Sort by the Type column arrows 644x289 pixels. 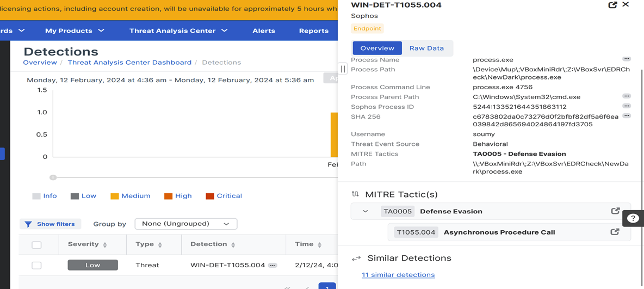click(x=160, y=244)
